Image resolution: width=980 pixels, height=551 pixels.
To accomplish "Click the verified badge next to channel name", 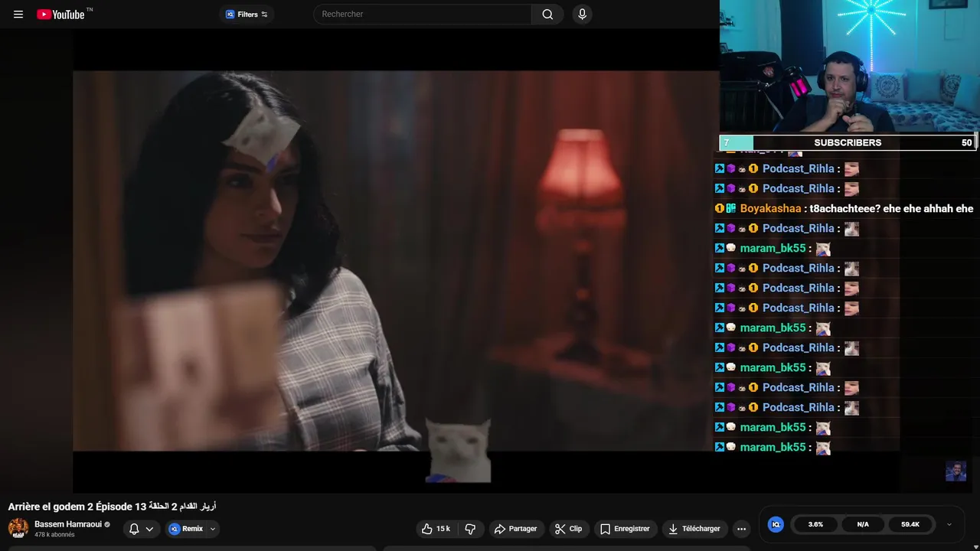I will (x=107, y=524).
